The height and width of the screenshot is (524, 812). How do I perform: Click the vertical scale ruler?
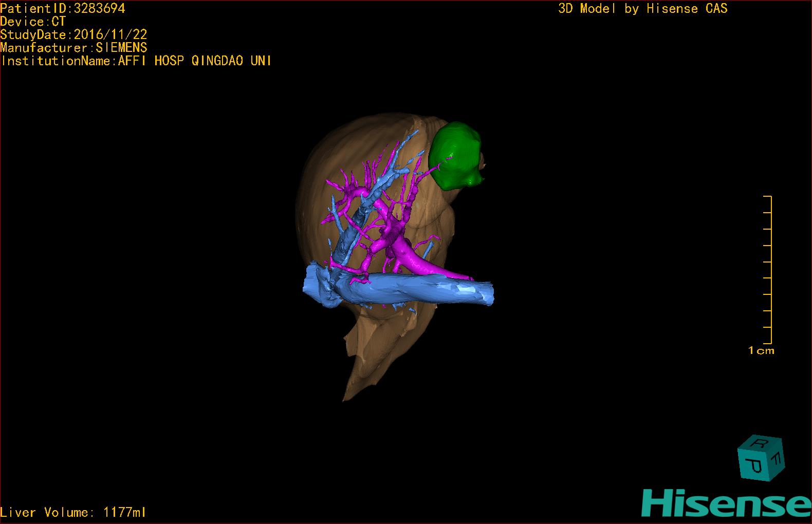click(x=769, y=270)
